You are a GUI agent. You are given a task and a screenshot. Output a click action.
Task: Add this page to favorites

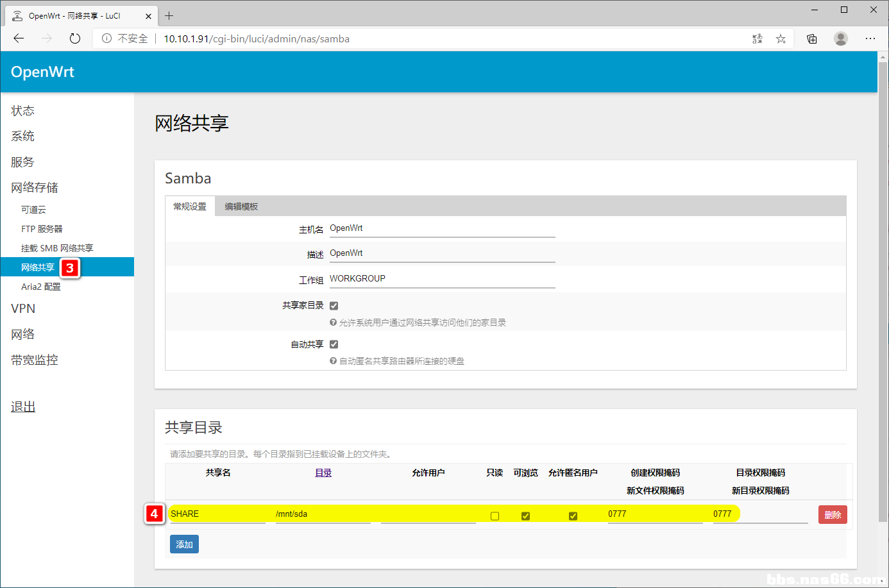click(x=781, y=38)
